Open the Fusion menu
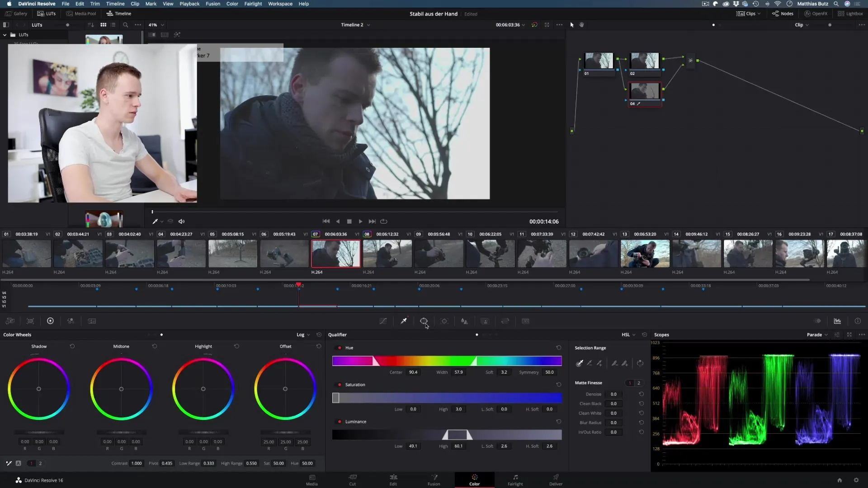868x488 pixels. point(213,4)
